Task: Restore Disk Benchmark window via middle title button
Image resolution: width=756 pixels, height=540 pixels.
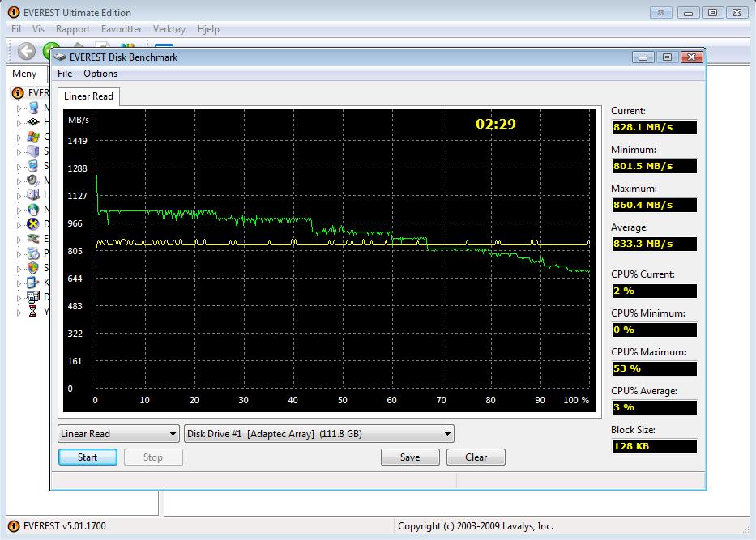Action: click(x=668, y=57)
